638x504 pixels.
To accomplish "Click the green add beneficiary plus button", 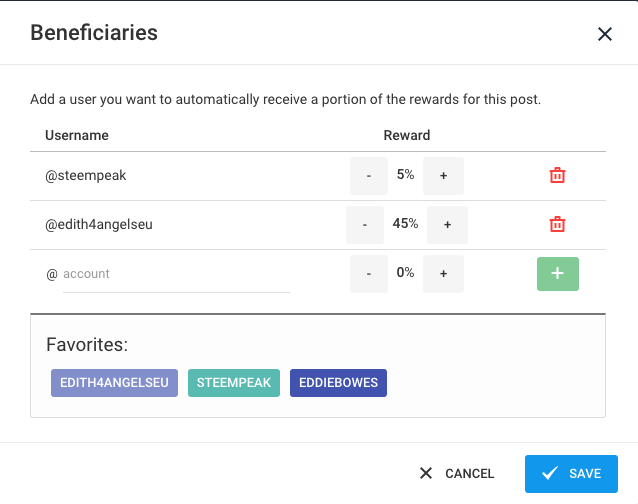I will point(557,273).
